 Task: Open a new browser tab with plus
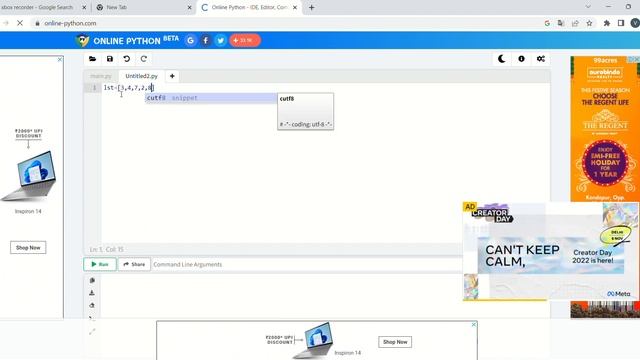click(311, 7)
